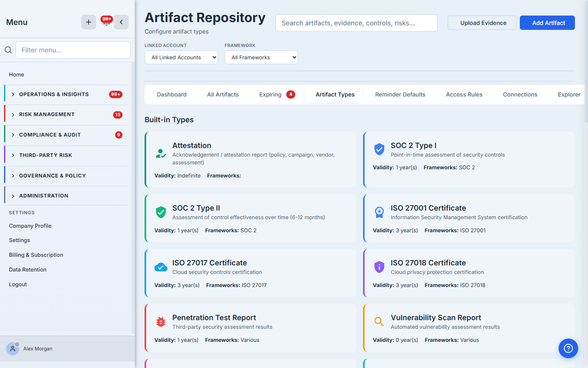
Task: Expand the Risk Management section
Action: click(x=66, y=114)
